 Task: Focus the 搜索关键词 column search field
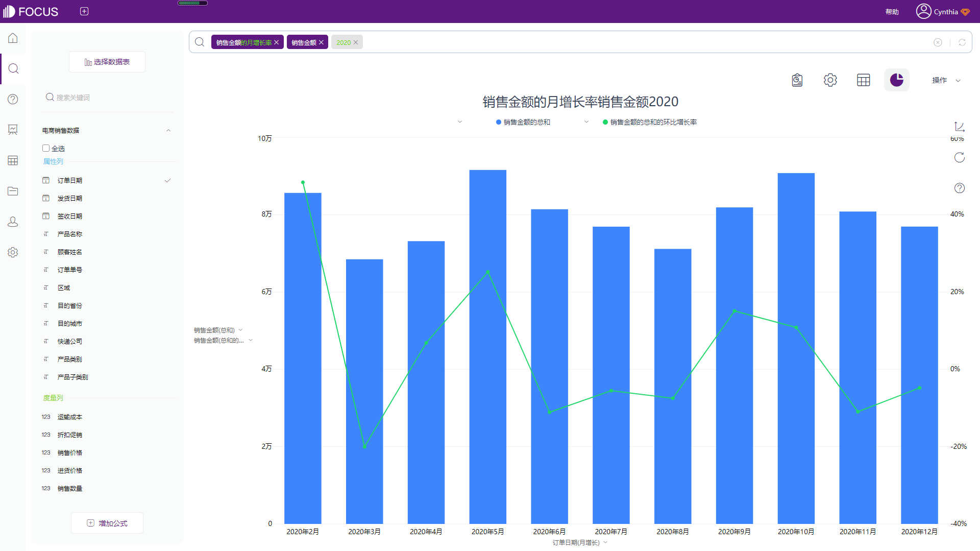[107, 98]
